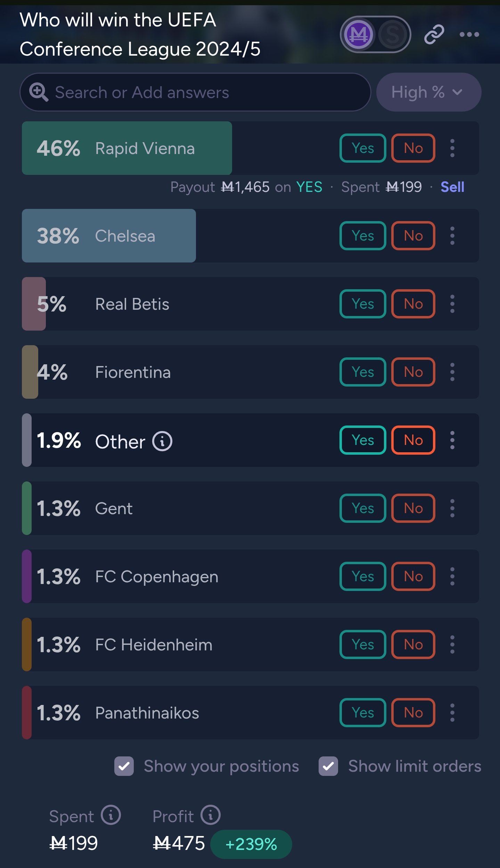Bet Yes on Chelsea
This screenshot has height=868, width=500.
(x=363, y=236)
